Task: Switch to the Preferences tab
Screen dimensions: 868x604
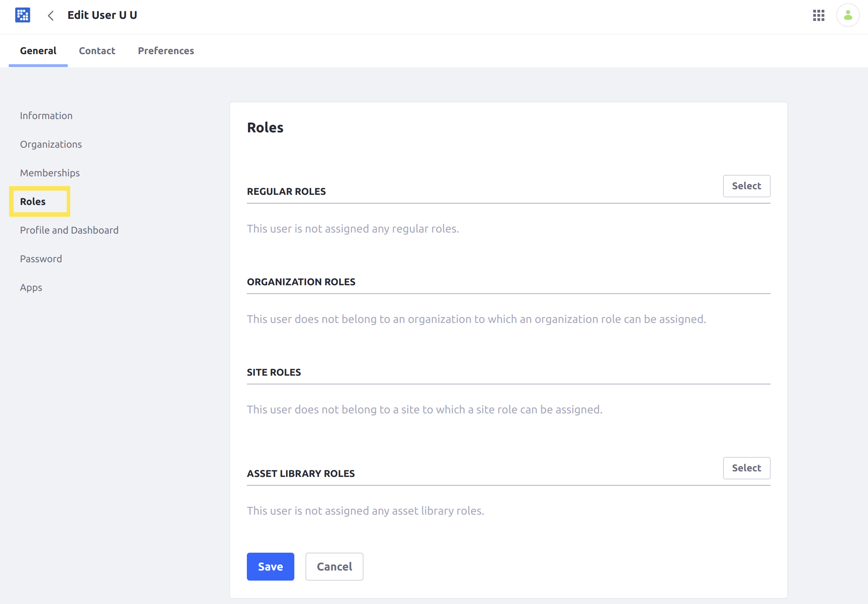Action: pyautogui.click(x=166, y=50)
